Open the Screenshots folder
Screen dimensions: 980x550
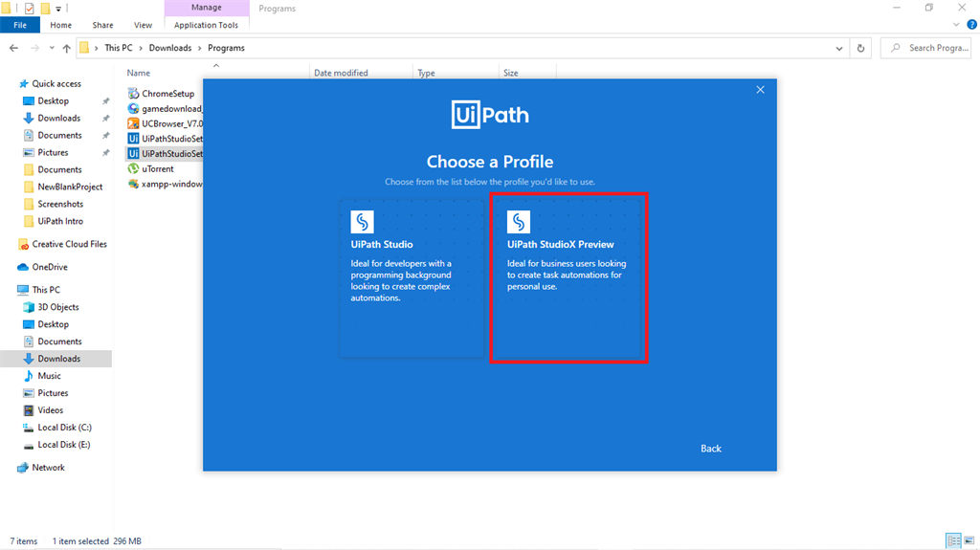(60, 205)
